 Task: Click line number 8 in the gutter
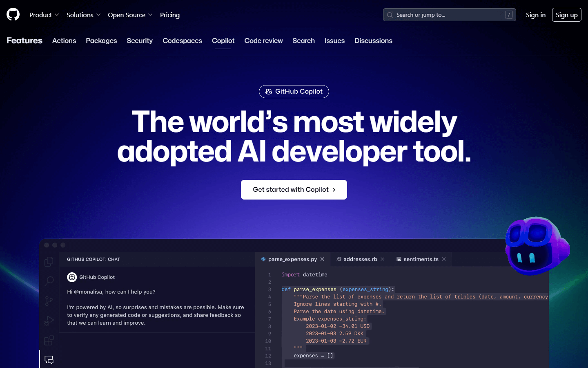pos(269,326)
